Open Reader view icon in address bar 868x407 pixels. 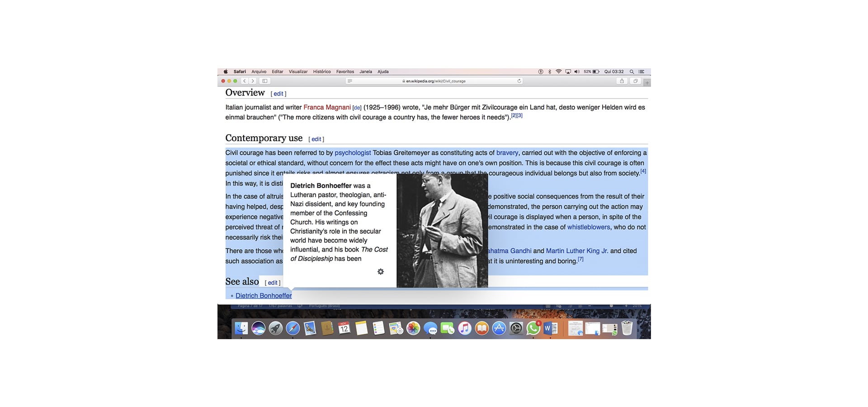pos(349,81)
